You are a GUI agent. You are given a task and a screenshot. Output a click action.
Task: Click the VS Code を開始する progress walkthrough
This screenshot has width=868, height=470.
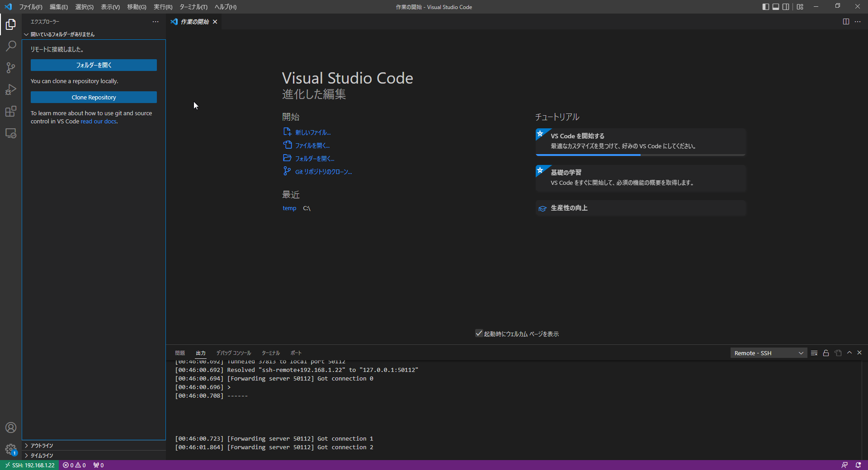pyautogui.click(x=640, y=141)
